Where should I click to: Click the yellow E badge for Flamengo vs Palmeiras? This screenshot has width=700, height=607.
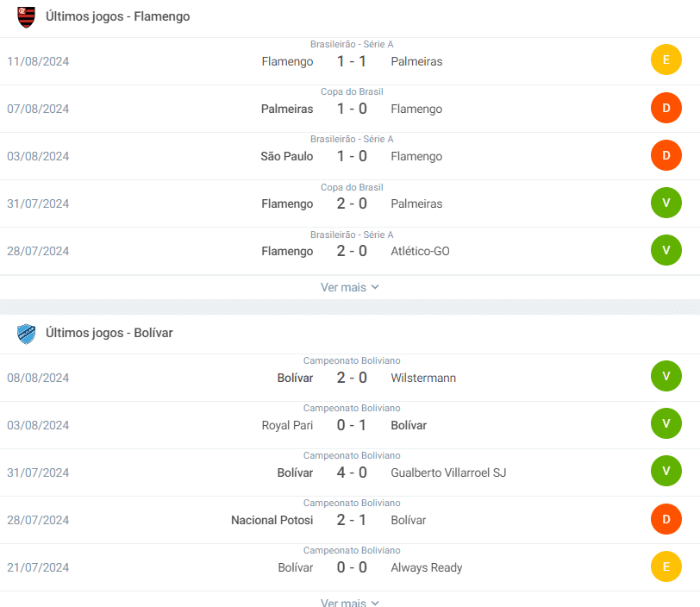666,60
